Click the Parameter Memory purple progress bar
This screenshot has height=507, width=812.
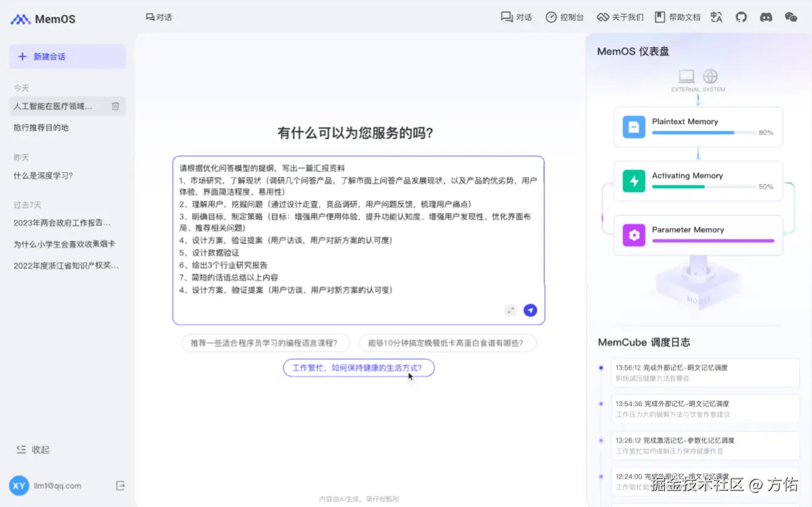(713, 240)
